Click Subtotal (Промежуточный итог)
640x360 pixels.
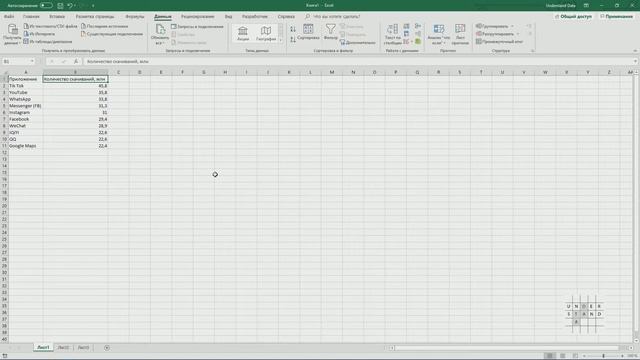click(500, 42)
